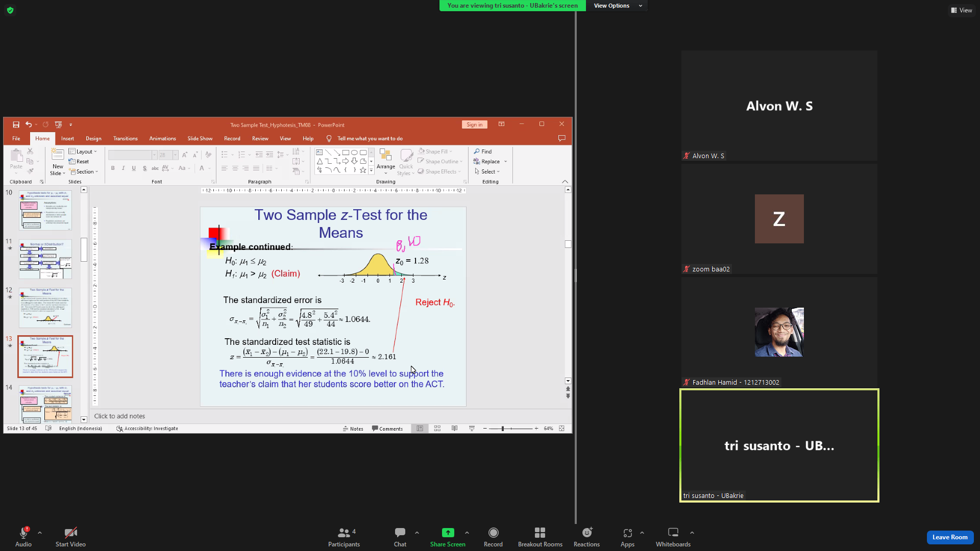Viewport: 980px width, 551px height.
Task: Select slide 12 thumbnail
Action: 45,308
